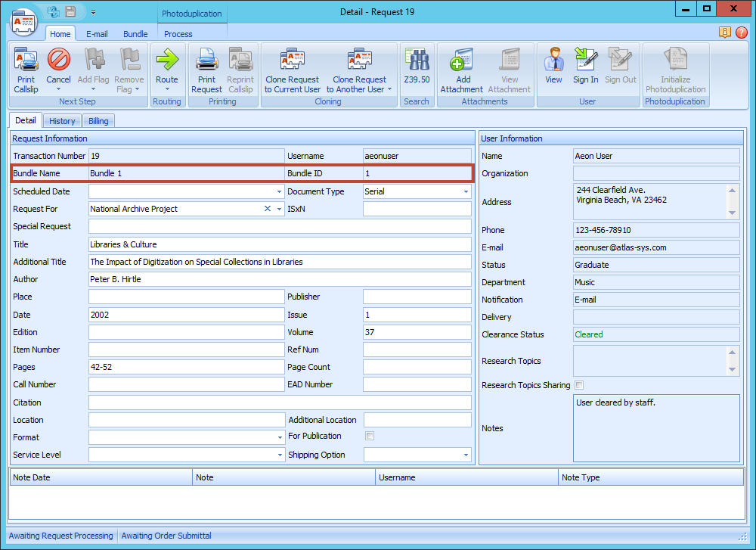Click the View user icon
This screenshot has height=550, width=756.
553,61
